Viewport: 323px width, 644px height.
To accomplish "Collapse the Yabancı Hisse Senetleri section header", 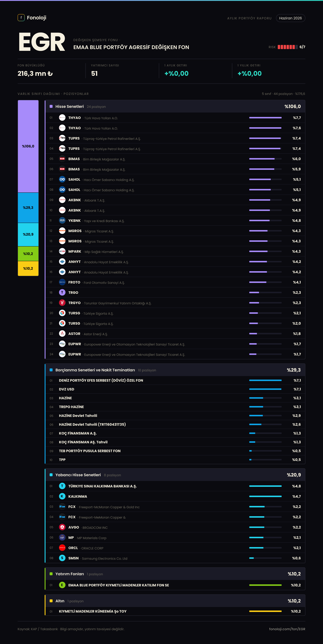I will tap(175, 475).
